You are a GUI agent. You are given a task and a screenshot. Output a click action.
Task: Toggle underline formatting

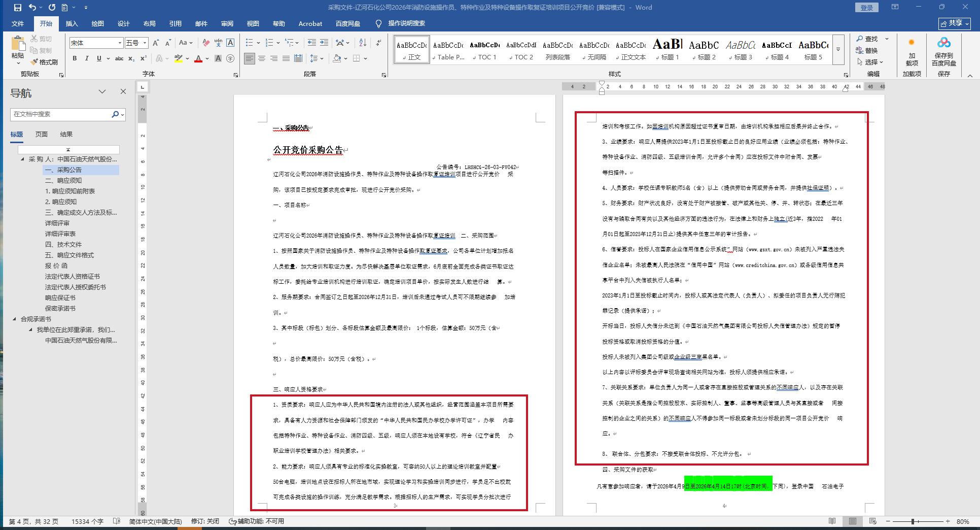point(99,58)
